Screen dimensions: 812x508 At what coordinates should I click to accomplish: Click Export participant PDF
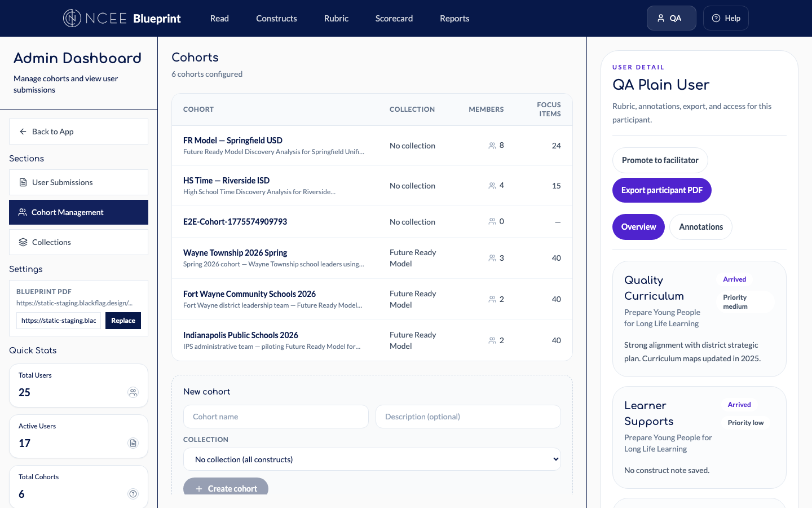click(x=661, y=190)
